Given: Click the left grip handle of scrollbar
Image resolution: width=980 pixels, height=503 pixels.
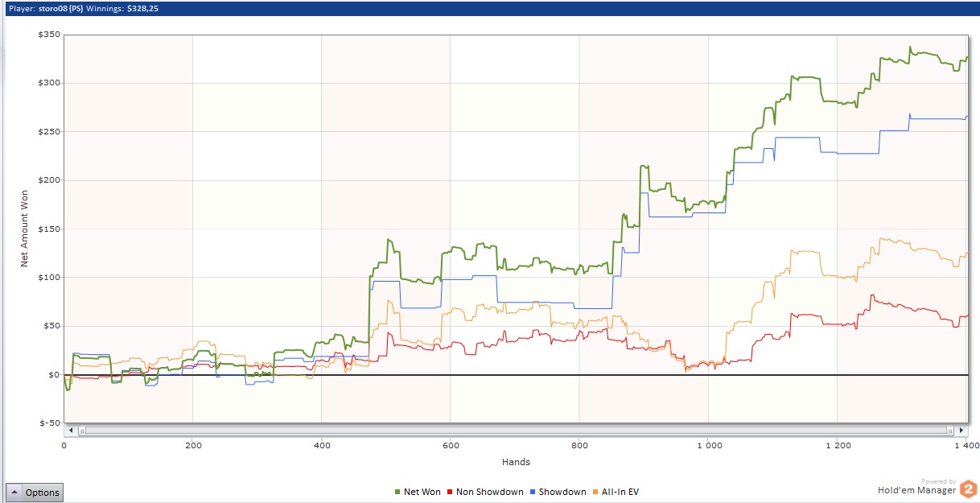Looking at the screenshot, I should 81,431.
